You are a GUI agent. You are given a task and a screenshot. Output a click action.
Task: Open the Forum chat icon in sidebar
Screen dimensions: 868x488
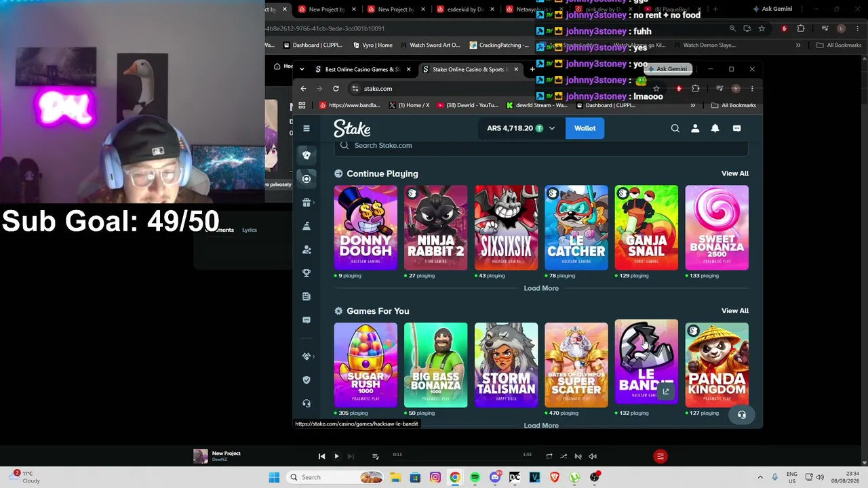[307, 320]
